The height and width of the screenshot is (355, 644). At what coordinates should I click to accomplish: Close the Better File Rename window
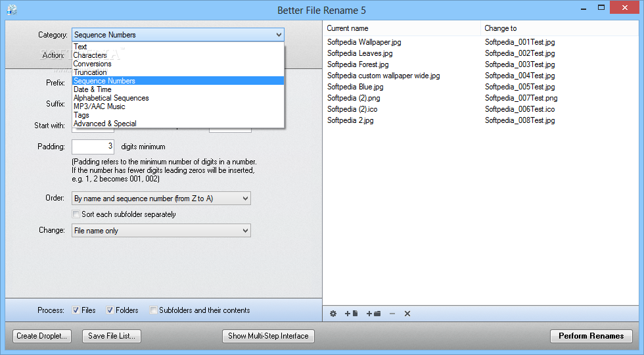pos(625,8)
